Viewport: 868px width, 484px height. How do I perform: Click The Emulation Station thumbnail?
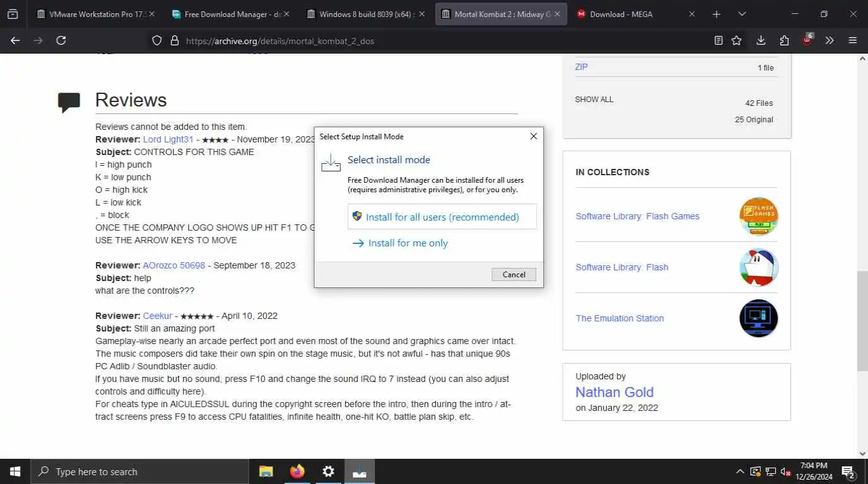(758, 318)
